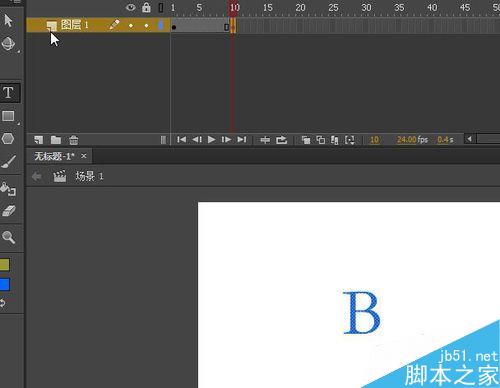Select keyframe at frame 10
This screenshot has height=388, width=500.
coord(233,26)
